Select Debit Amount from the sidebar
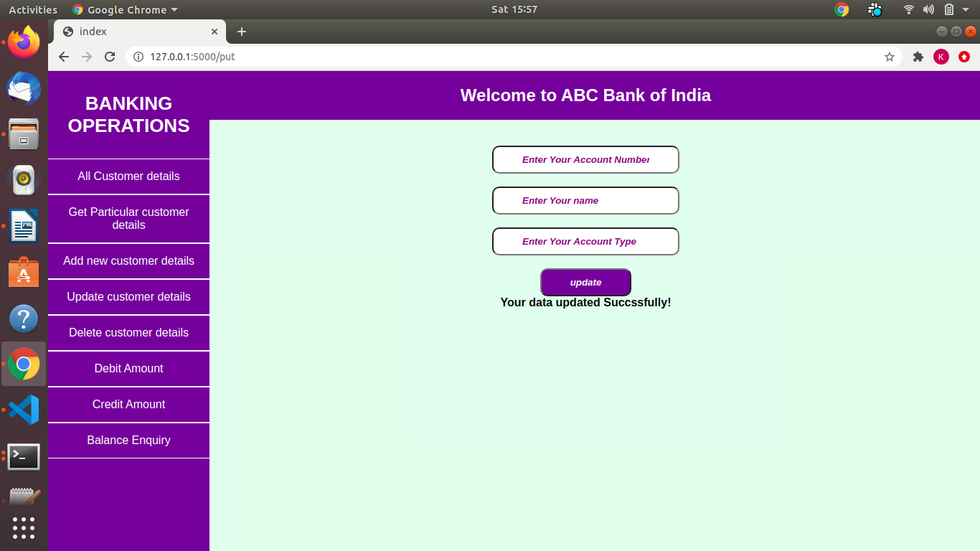 pos(128,369)
